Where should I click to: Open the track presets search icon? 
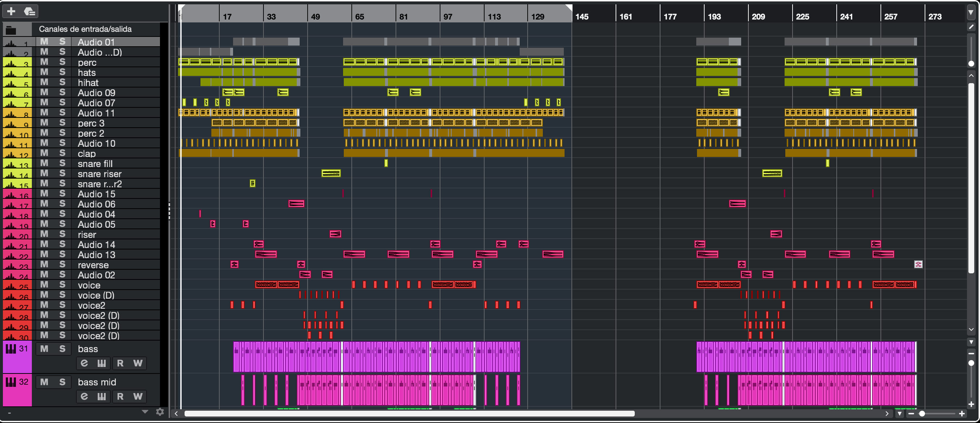(x=29, y=12)
